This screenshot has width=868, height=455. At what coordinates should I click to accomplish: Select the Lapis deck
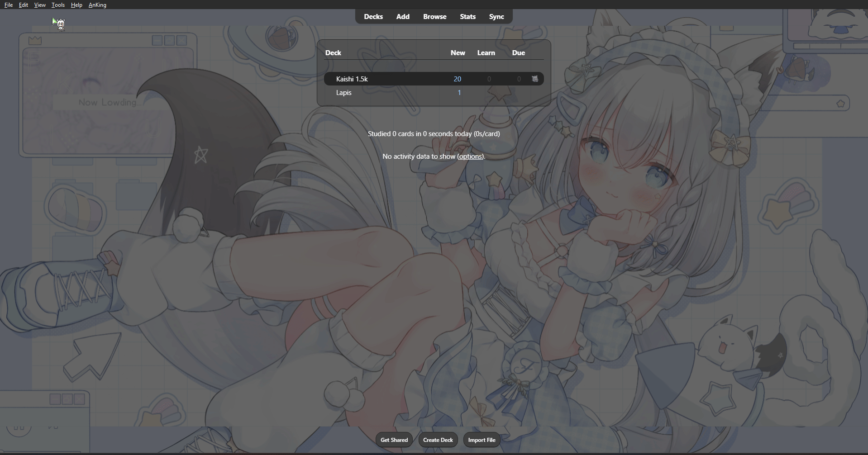click(344, 93)
